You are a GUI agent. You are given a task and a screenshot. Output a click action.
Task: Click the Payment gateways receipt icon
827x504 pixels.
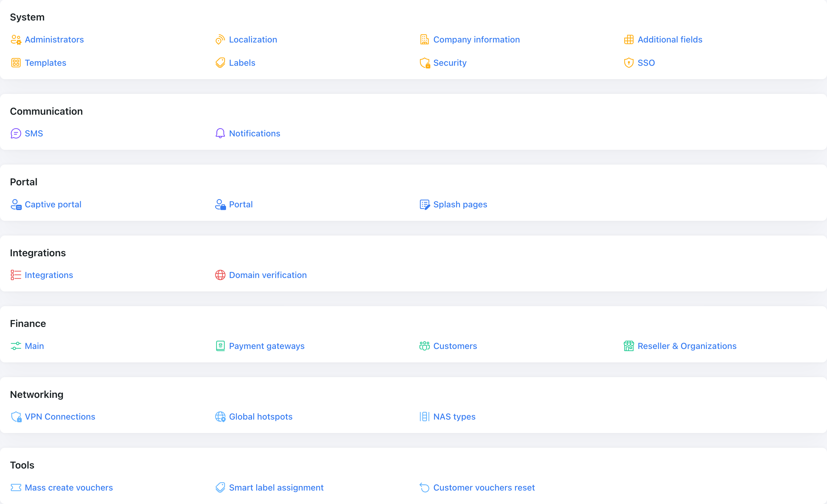[x=220, y=346]
